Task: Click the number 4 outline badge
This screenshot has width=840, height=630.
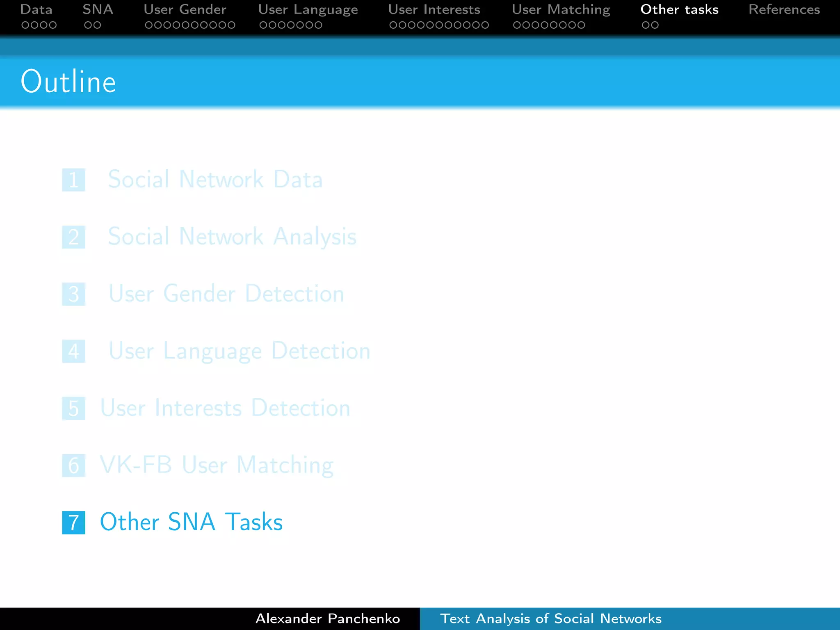Action: (x=74, y=351)
